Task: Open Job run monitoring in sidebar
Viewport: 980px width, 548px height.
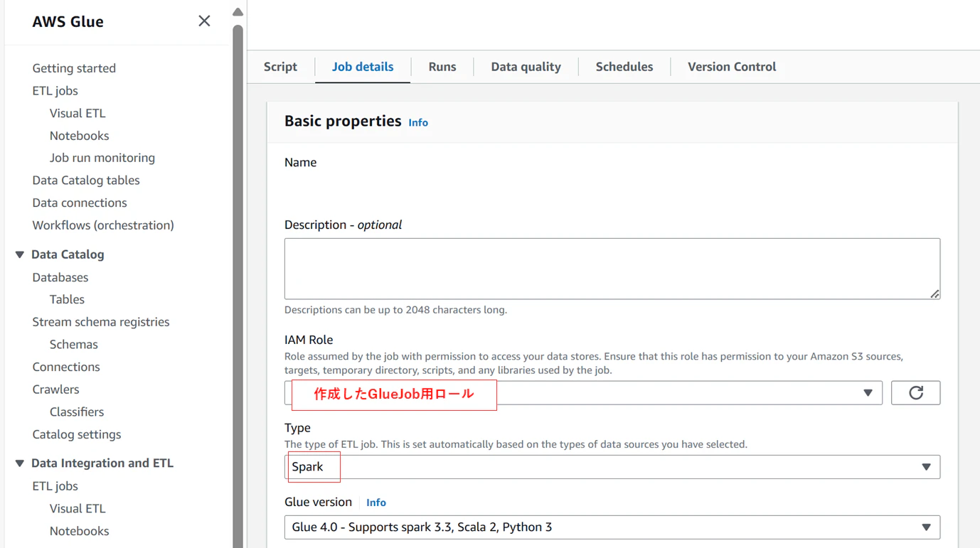Action: pos(102,158)
